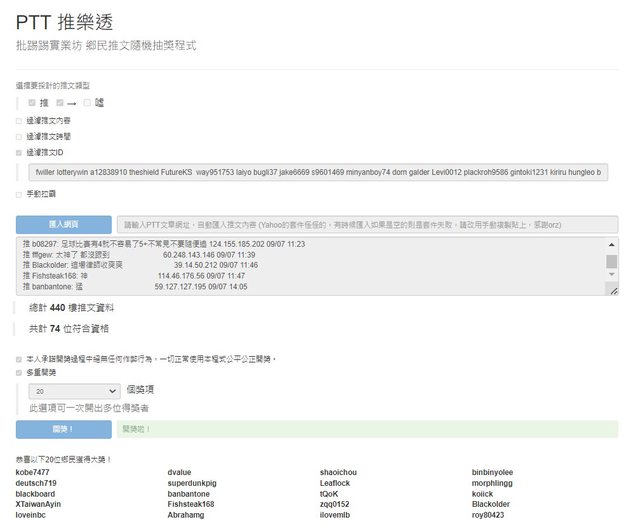Toggle the 過濾推文ID checkbox
The height and width of the screenshot is (531, 640).
point(18,152)
